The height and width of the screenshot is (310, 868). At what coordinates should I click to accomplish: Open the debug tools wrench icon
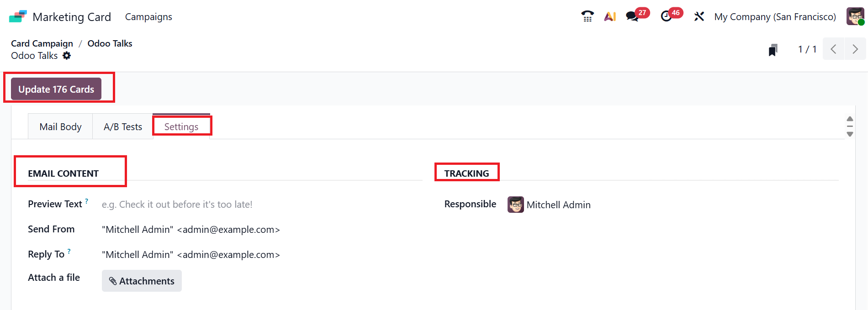click(x=699, y=17)
